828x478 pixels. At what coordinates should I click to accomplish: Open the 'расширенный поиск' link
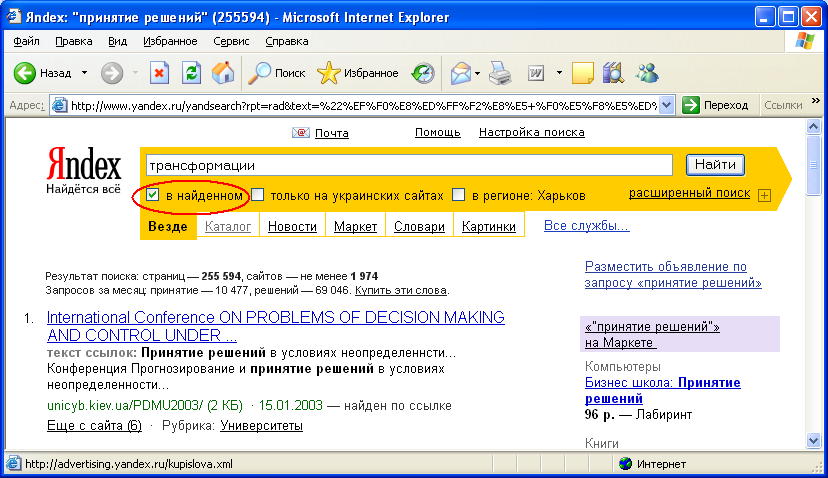[x=689, y=193]
